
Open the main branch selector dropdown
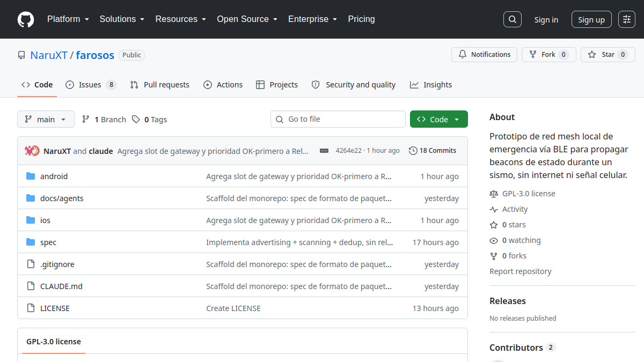tap(46, 119)
